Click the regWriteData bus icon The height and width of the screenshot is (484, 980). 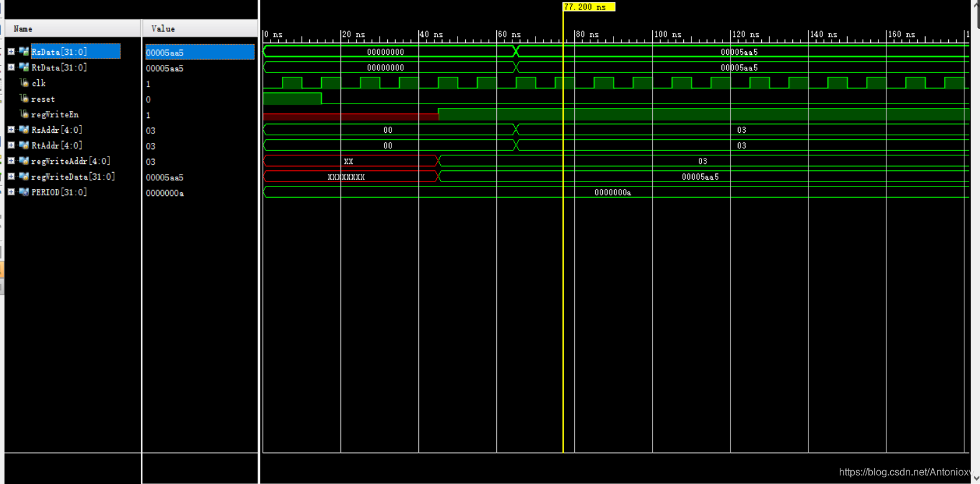click(x=24, y=176)
